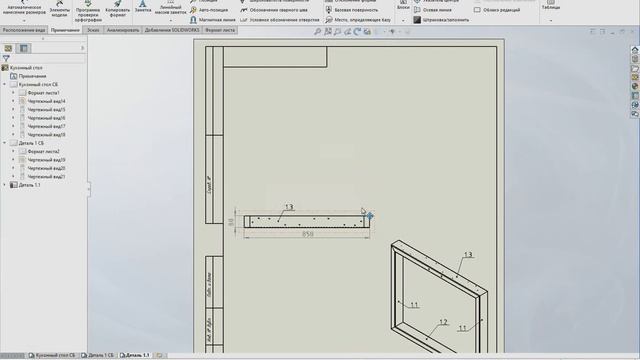Image resolution: width=640 pixels, height=360 pixels.
Task: Select the Магнитная линия tool
Action: coord(213,20)
